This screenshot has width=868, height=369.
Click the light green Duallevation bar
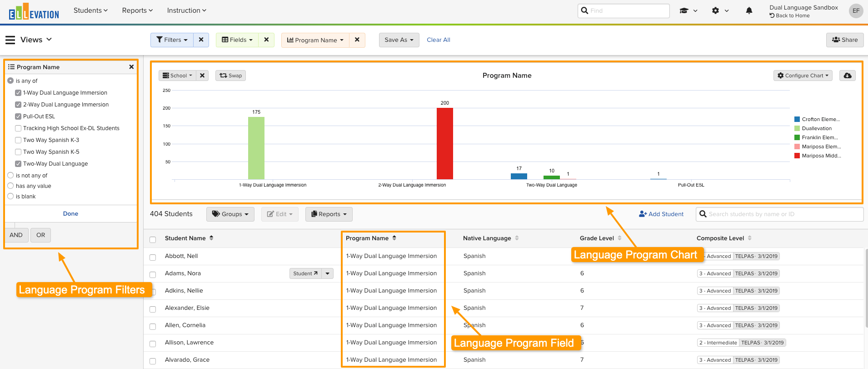tap(256, 148)
